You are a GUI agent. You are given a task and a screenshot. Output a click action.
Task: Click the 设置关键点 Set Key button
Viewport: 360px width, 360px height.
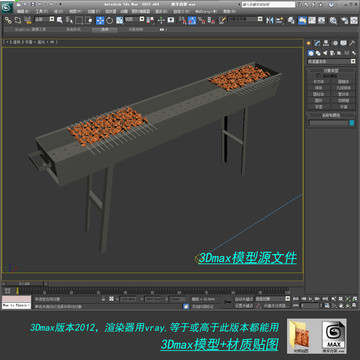[244, 305]
